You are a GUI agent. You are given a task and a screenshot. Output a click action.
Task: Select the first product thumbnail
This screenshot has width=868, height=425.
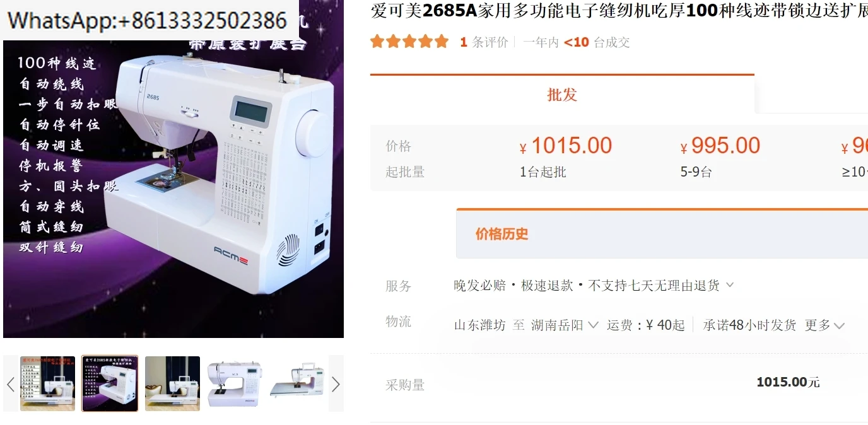(47, 383)
